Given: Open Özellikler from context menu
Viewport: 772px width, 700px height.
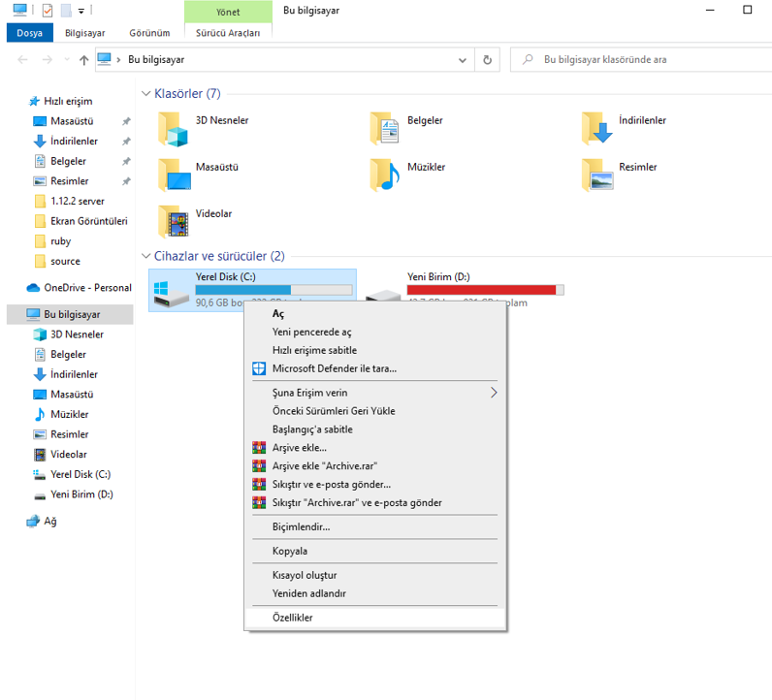Looking at the screenshot, I should coord(375,618).
